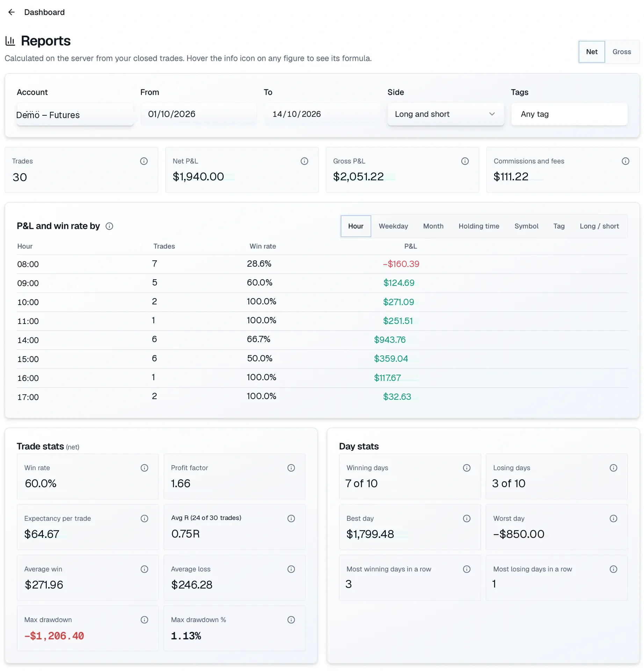Switch reports to Net view
The image size is (644, 671).
click(592, 52)
